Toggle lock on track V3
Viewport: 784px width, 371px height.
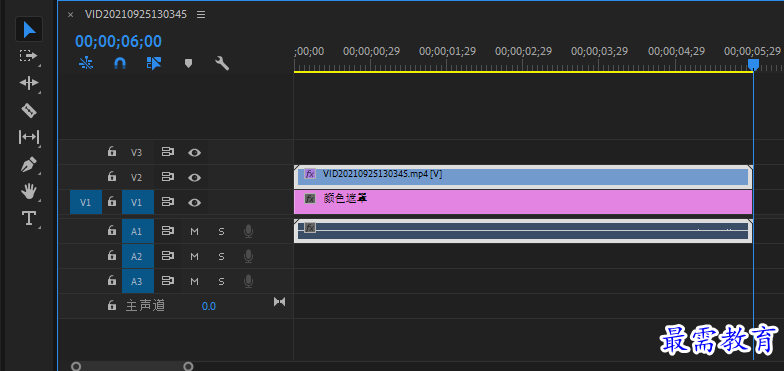pyautogui.click(x=112, y=152)
